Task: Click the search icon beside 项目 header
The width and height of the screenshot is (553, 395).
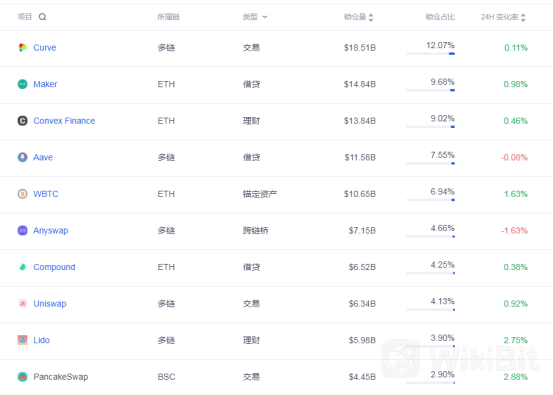Action: (x=42, y=17)
